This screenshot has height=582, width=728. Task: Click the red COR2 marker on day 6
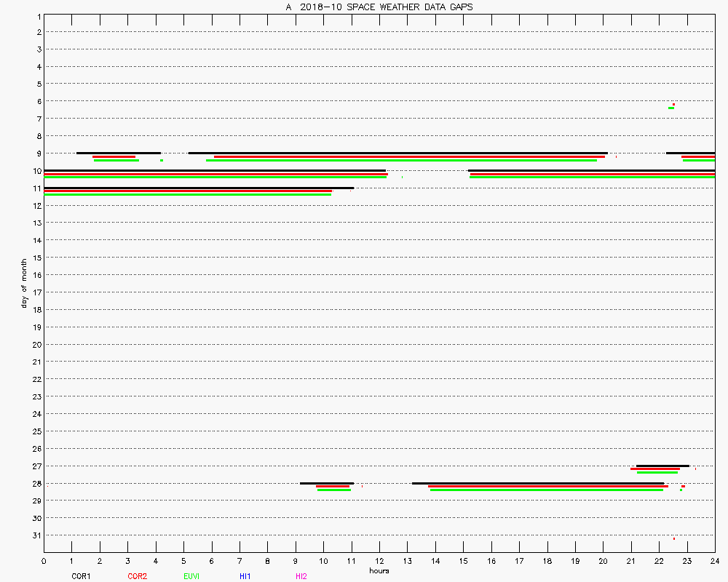pyautogui.click(x=673, y=104)
